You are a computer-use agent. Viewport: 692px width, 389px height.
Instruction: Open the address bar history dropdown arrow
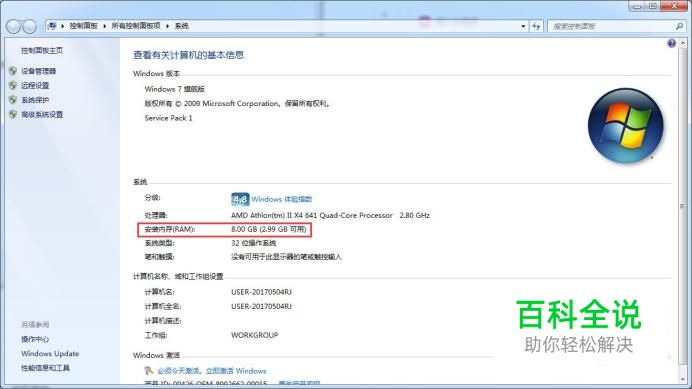pos(523,26)
